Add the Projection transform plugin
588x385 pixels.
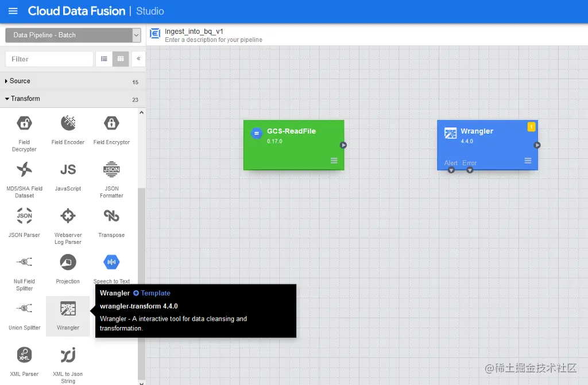(x=68, y=270)
